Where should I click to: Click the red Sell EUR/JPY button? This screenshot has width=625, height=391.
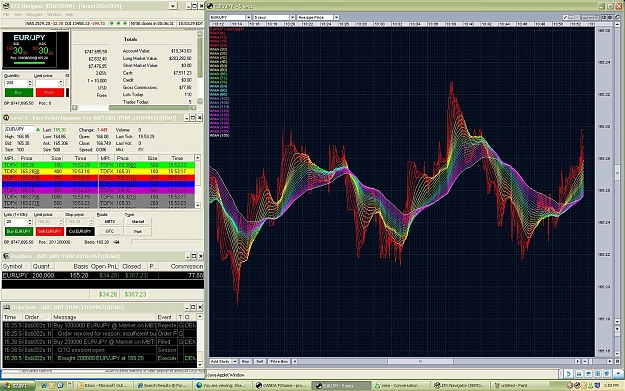point(50,232)
